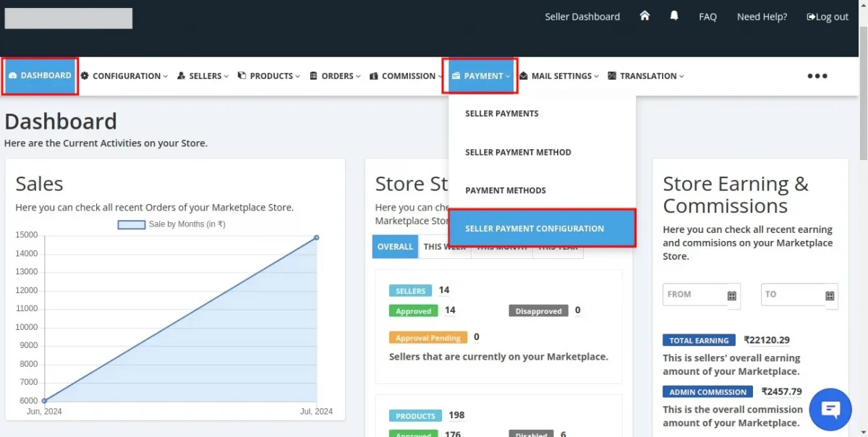Switch to the Overall tab
Viewport: 868px width, 437px height.
(396, 247)
